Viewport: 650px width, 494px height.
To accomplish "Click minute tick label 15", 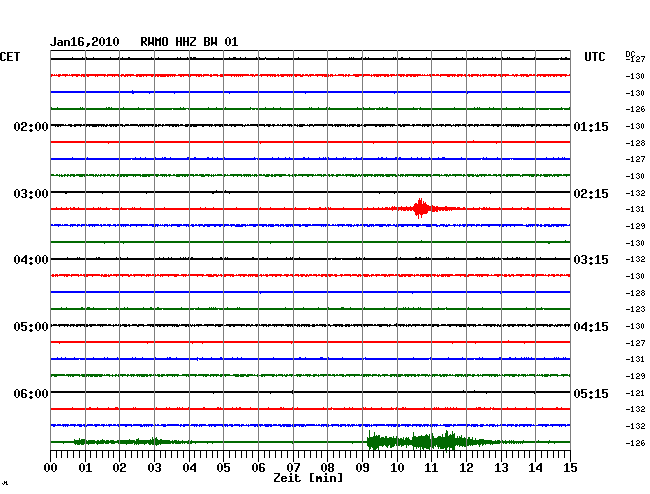I will [x=570, y=467].
